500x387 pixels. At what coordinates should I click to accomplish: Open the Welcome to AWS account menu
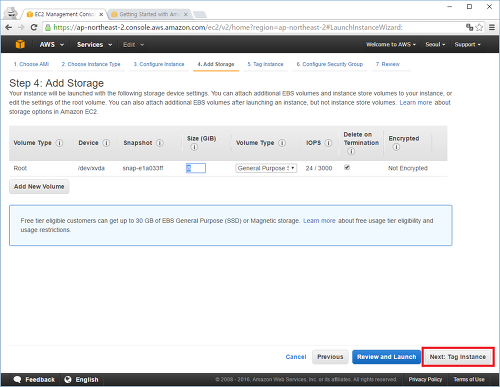(391, 44)
